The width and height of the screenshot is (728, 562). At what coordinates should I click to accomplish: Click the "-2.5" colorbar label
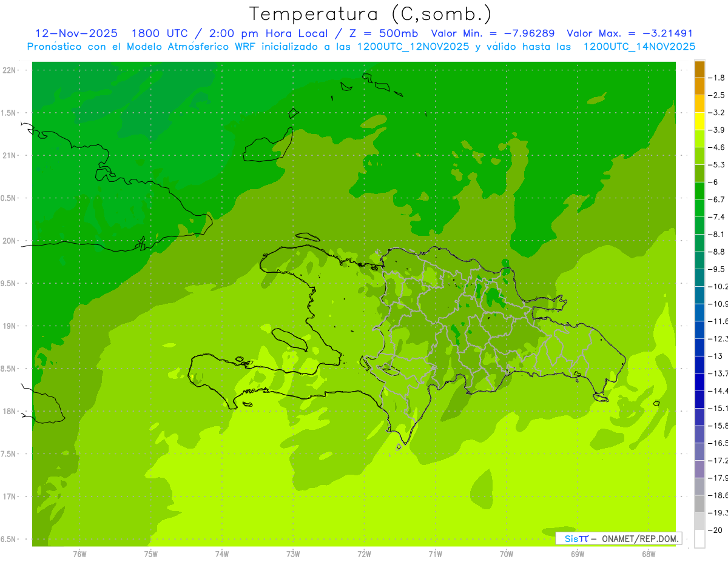pyautogui.click(x=716, y=95)
